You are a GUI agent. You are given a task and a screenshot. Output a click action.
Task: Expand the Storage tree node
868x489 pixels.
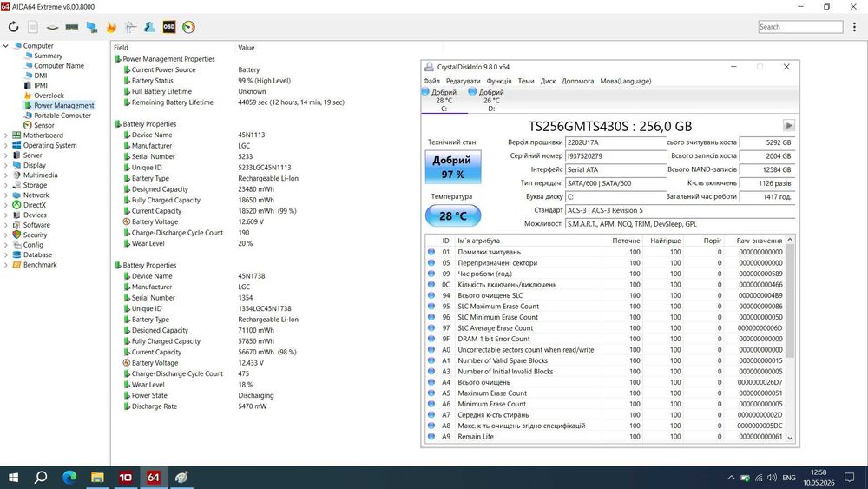click(x=5, y=186)
